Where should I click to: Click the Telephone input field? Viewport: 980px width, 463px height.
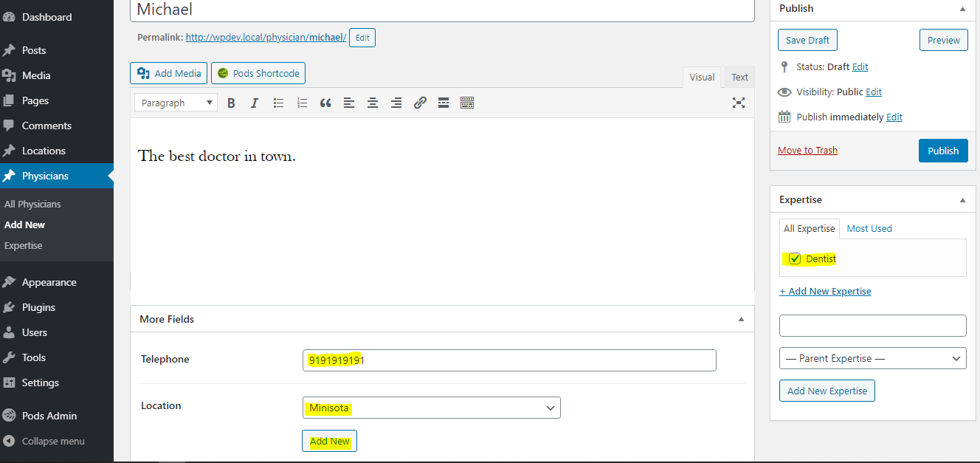[509, 360]
